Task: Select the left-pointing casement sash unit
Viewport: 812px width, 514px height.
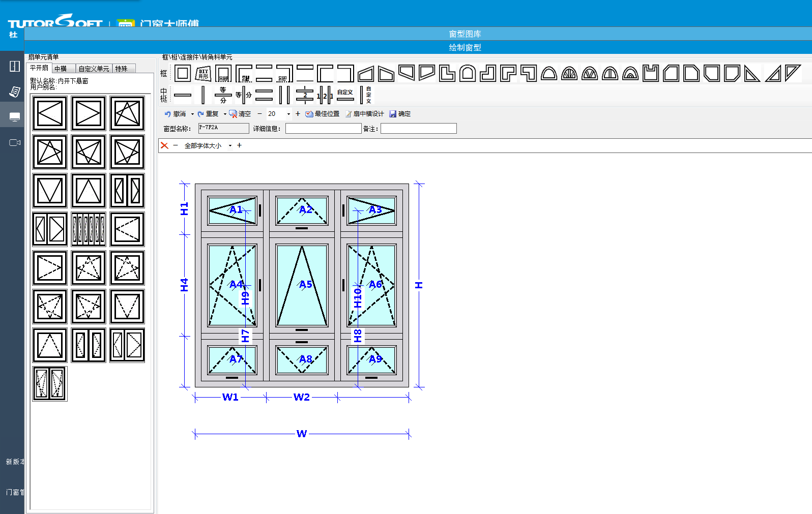Action: [x=50, y=113]
